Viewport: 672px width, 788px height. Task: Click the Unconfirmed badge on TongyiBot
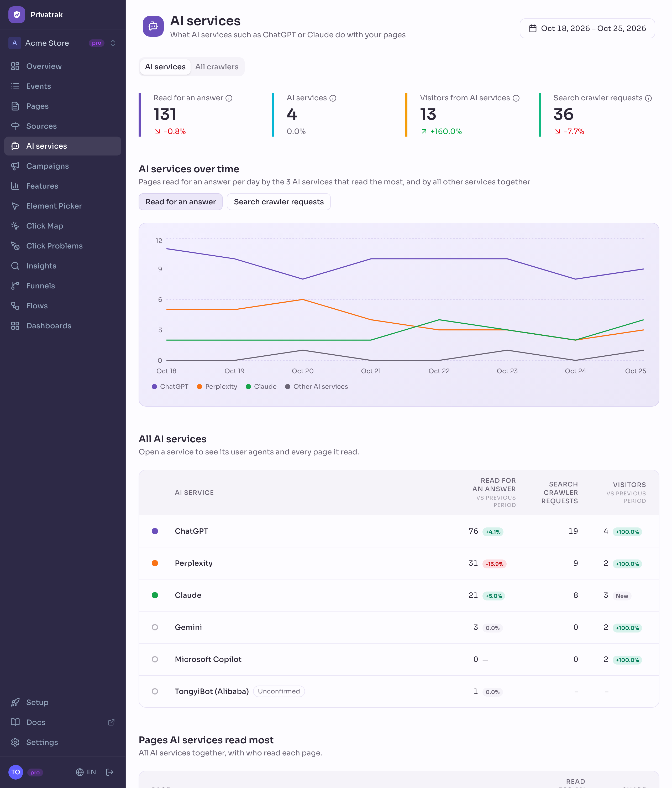279,691
